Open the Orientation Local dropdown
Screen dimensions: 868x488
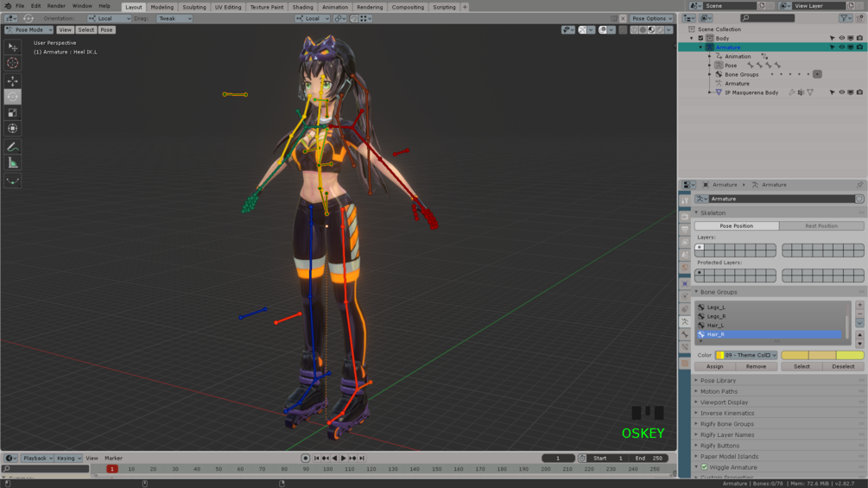[x=109, y=18]
